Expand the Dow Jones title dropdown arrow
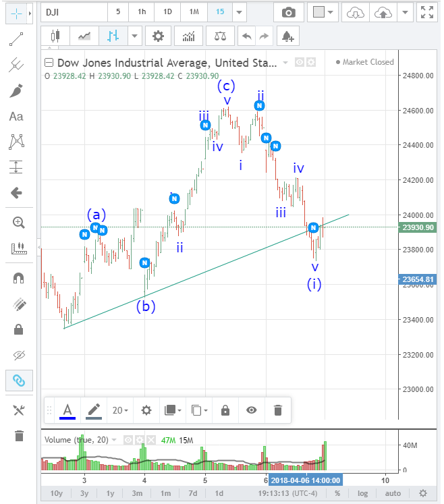This screenshot has width=444, height=504. click(285, 62)
